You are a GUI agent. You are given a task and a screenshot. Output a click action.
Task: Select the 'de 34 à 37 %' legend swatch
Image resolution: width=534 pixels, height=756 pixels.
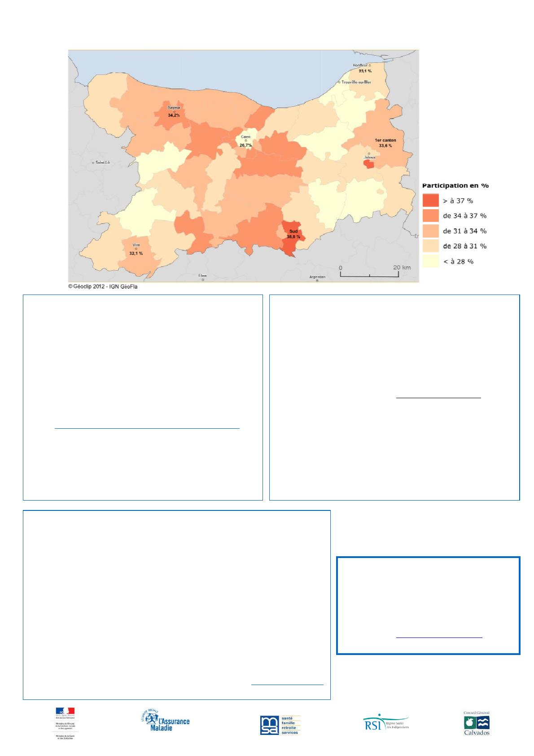coord(430,216)
